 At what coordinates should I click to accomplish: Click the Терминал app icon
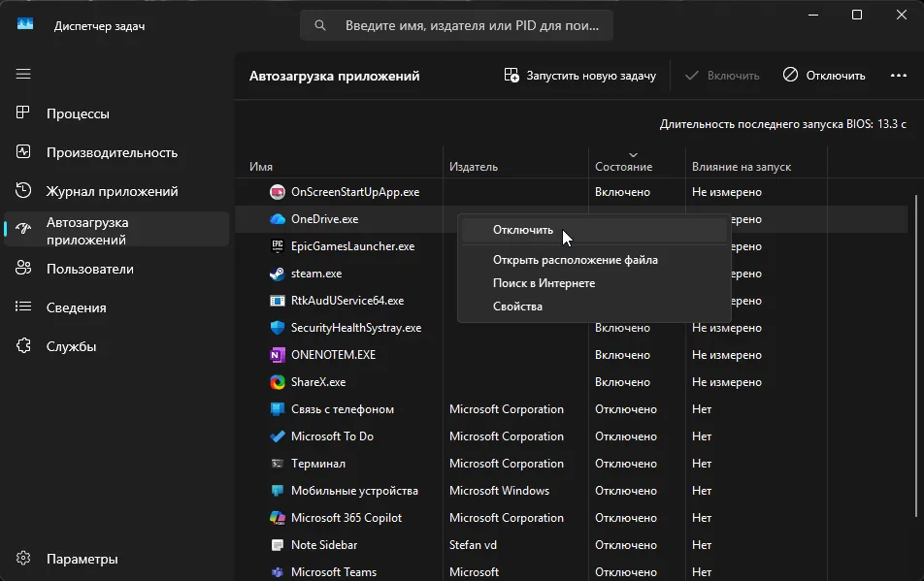click(x=277, y=464)
